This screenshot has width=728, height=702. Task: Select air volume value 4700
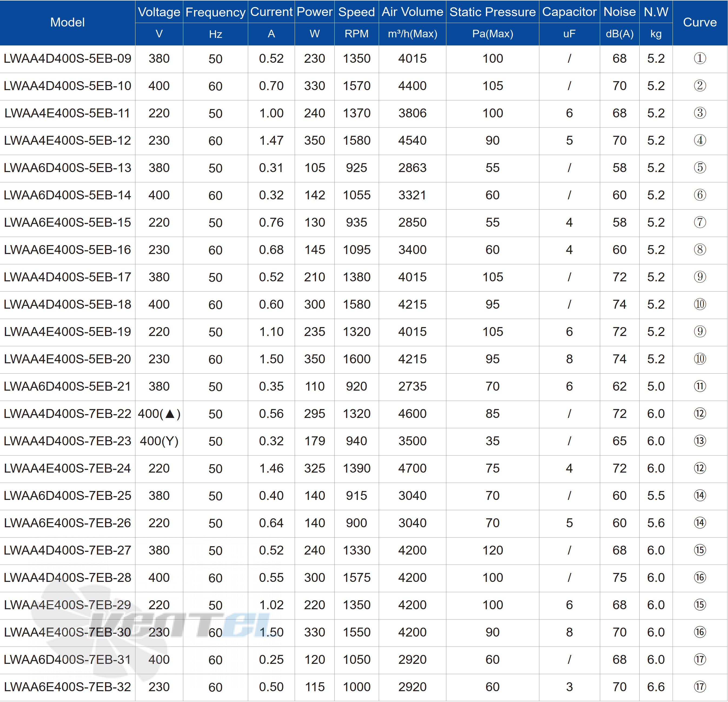[x=412, y=468]
